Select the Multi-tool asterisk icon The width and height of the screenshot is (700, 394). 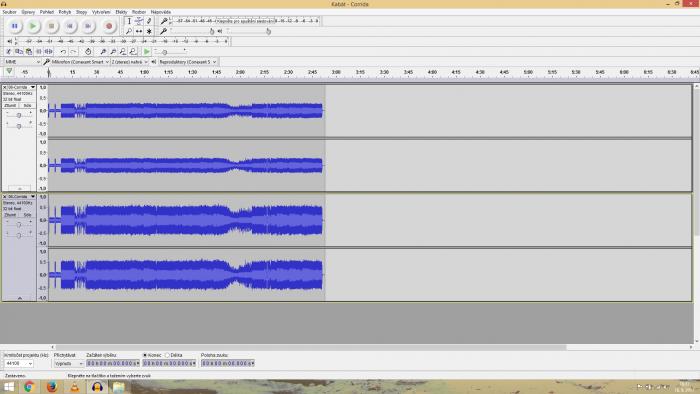(149, 31)
